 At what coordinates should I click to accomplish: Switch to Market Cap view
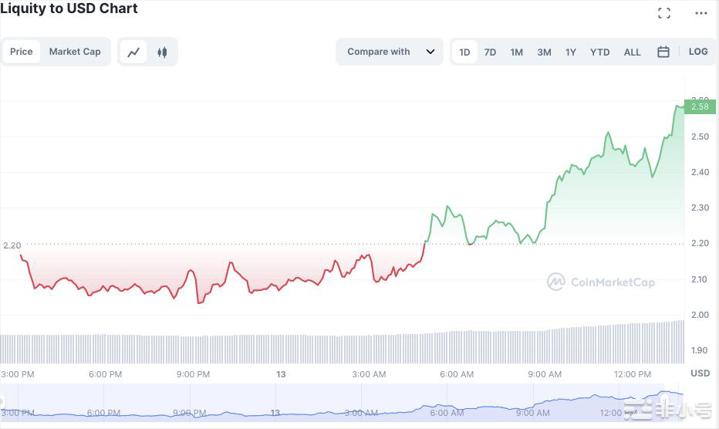pyautogui.click(x=75, y=52)
